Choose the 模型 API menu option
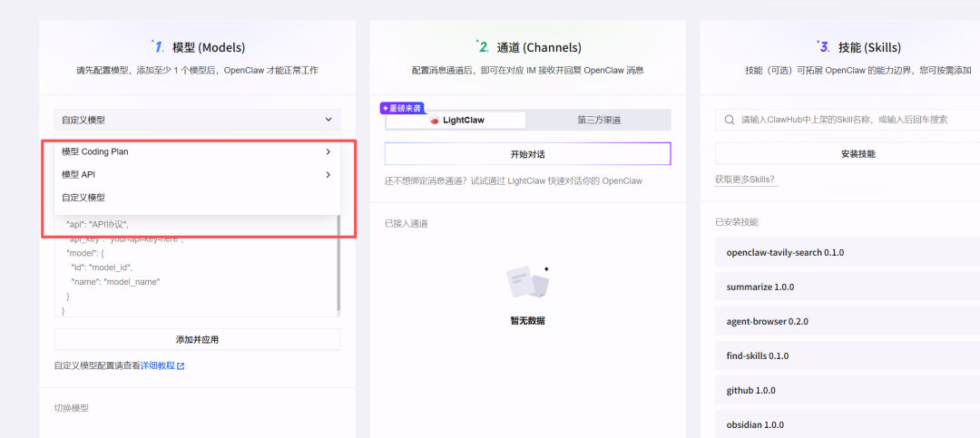Image resolution: width=980 pixels, height=438 pixels. click(78, 174)
